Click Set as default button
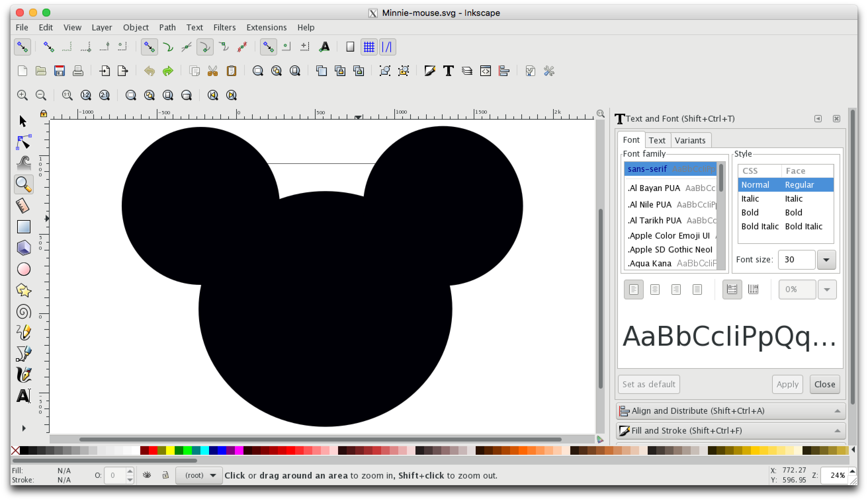Viewport: 868px width, 501px height. pyautogui.click(x=648, y=384)
